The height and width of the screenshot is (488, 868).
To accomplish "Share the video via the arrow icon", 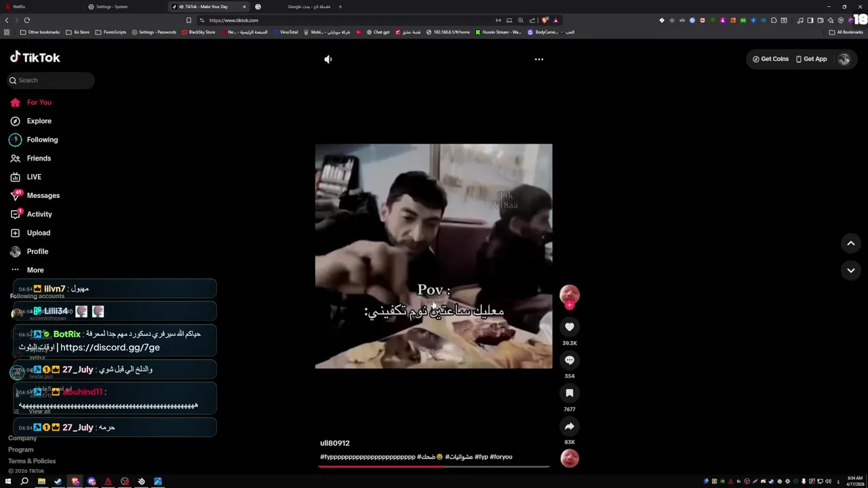I will 570,426.
